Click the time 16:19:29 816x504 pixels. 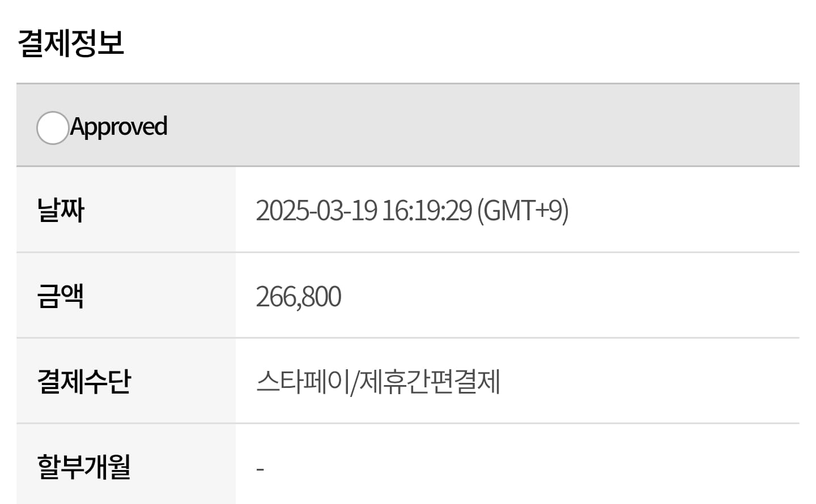coord(427,210)
